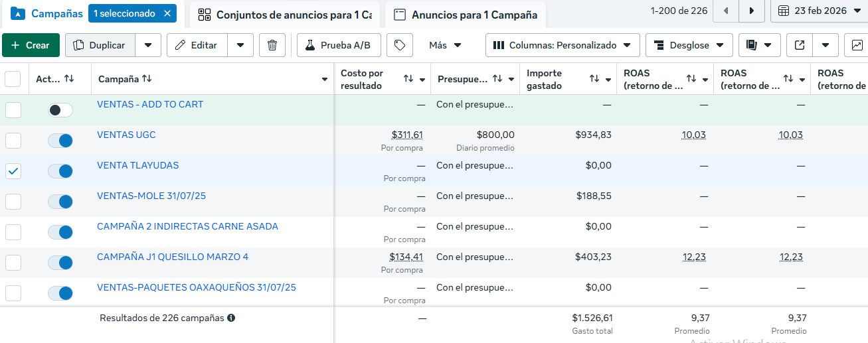
Task: Click the chart view icon
Action: (856, 45)
